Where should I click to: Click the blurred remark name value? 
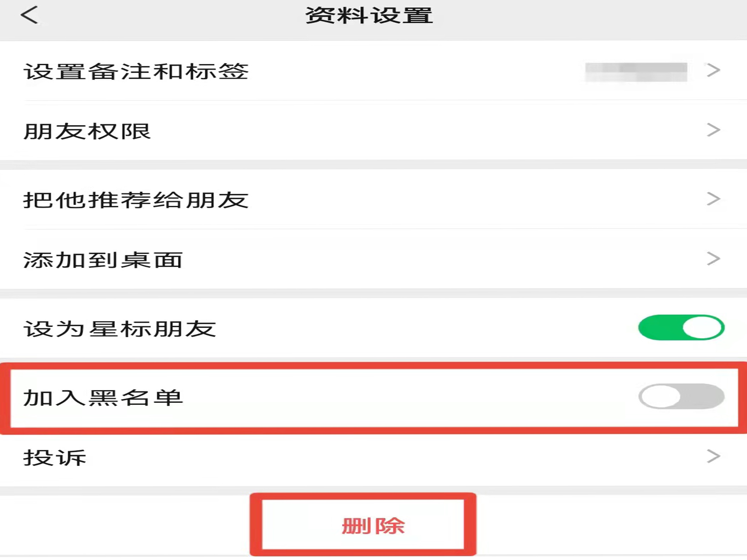point(636,72)
